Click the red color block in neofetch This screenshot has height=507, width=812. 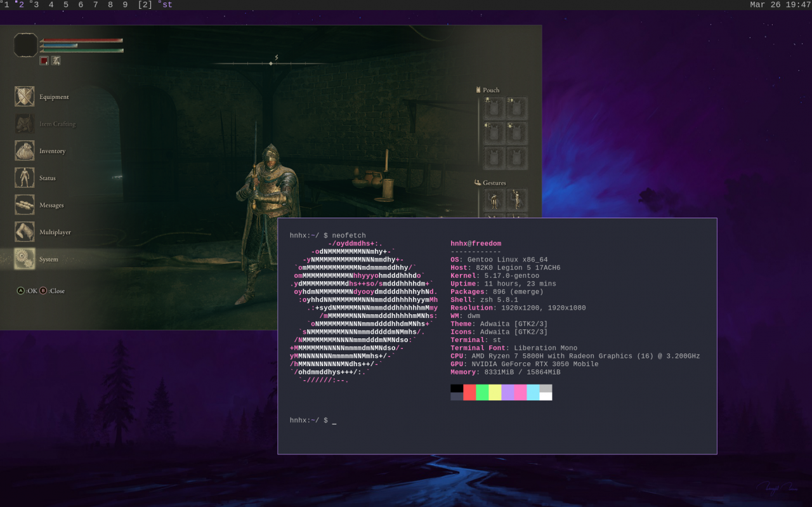point(469,392)
